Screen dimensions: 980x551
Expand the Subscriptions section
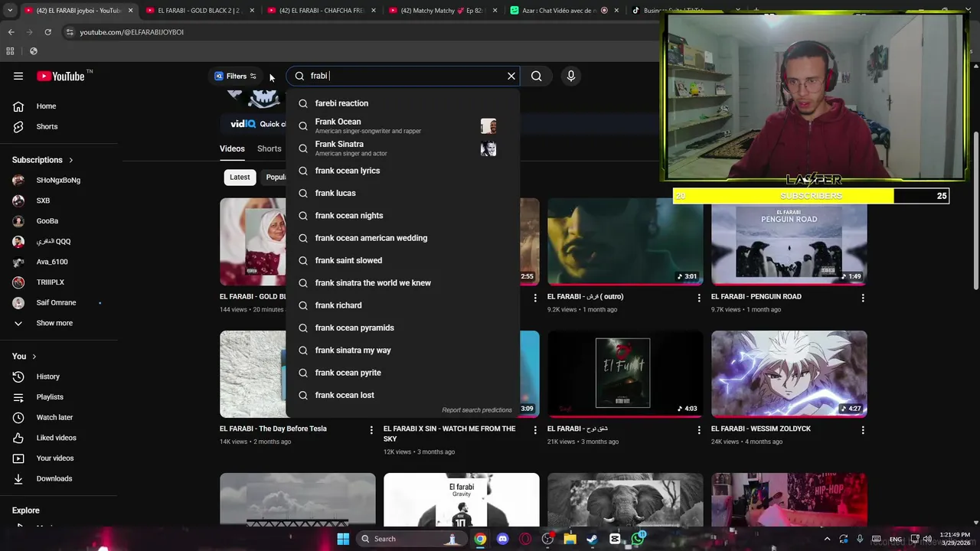43,160
